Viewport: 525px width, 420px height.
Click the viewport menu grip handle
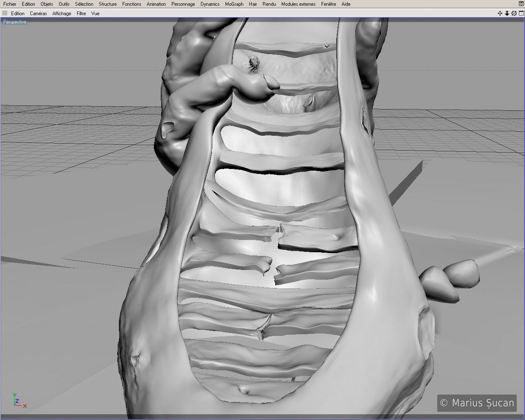[5, 14]
